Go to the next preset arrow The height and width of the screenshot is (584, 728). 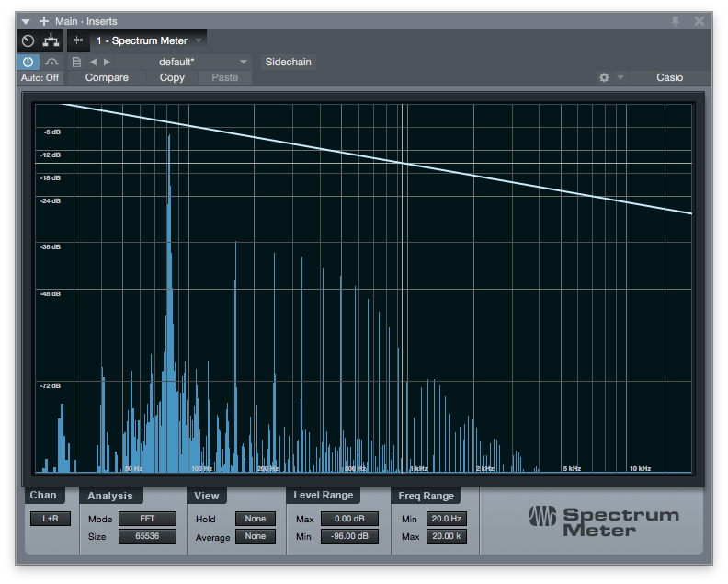click(106, 62)
